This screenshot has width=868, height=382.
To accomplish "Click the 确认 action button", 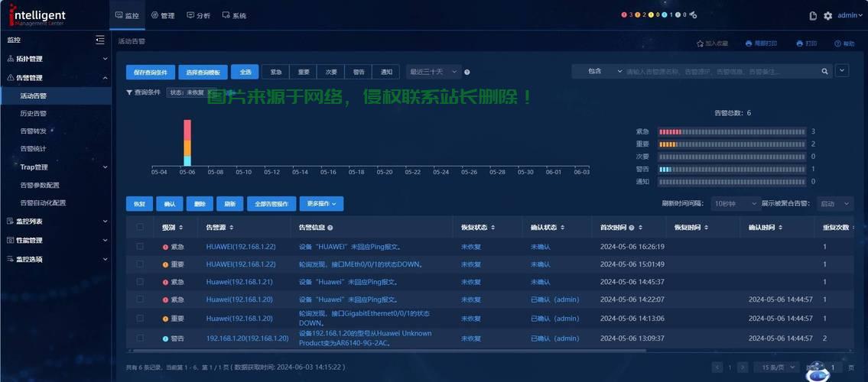I will click(x=169, y=204).
